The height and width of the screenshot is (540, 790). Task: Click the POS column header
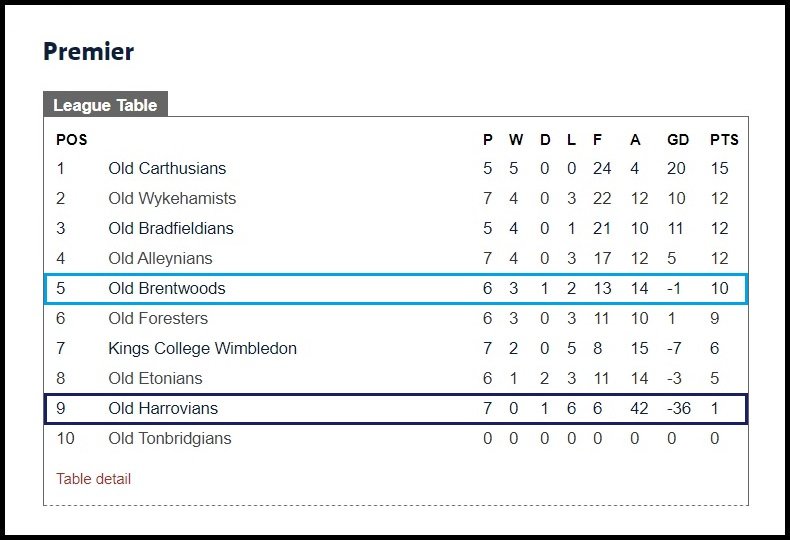[72, 140]
